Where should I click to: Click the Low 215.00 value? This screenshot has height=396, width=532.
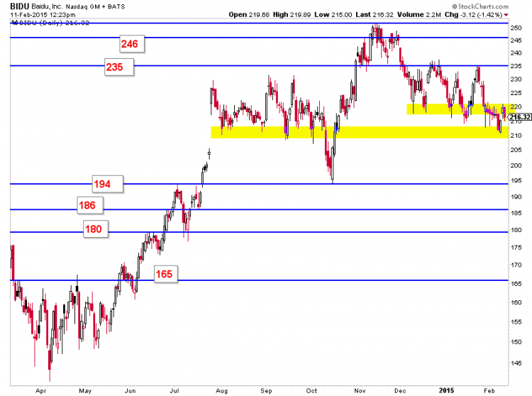tap(333, 15)
